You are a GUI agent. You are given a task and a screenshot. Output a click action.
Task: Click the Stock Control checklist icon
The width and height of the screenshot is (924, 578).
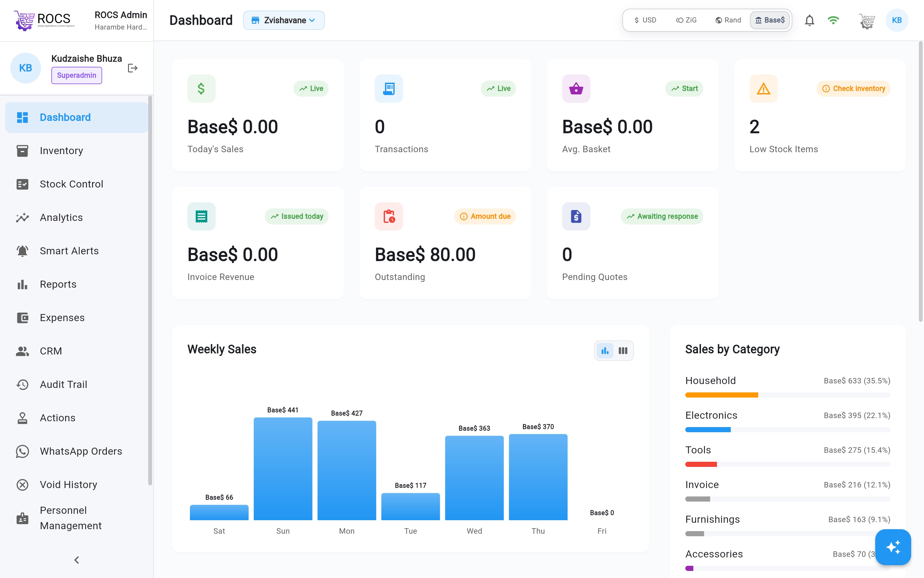(22, 184)
